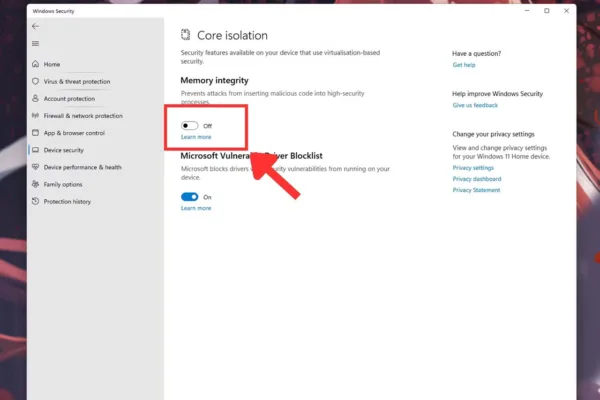Close the Windows Security window
Screen dimensions: 600x400
pyautogui.click(x=566, y=11)
